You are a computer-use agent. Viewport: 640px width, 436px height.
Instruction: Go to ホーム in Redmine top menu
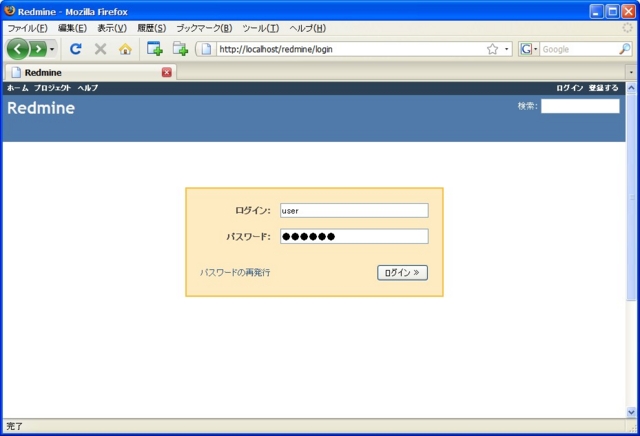point(18,88)
